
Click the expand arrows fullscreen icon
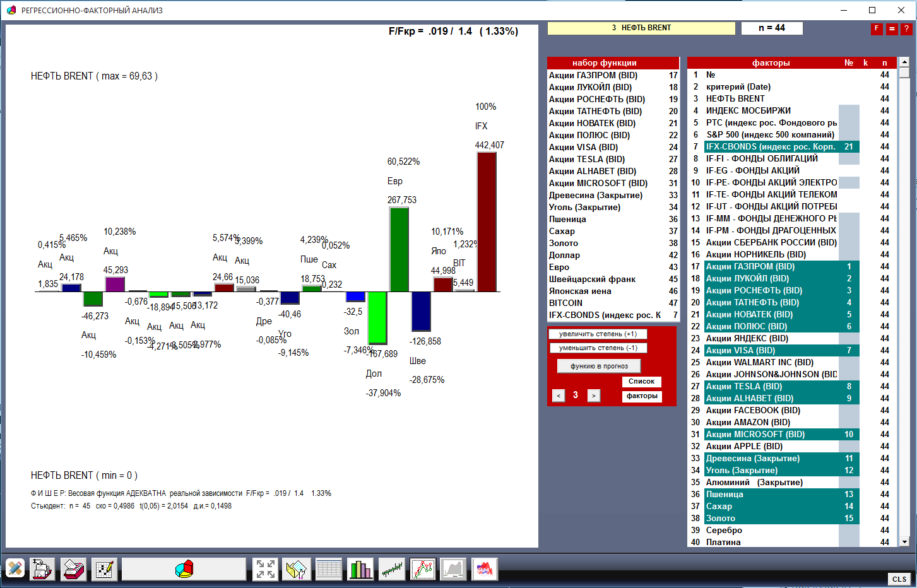(266, 569)
